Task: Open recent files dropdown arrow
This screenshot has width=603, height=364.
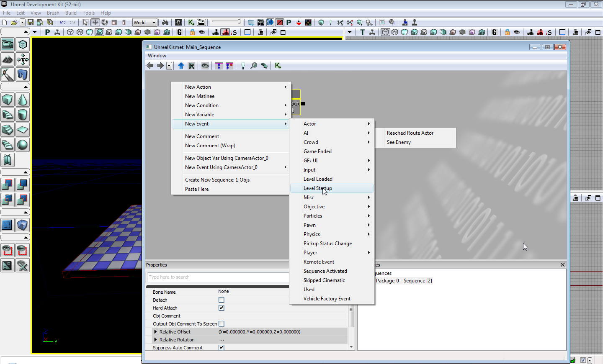Action: coord(23,22)
